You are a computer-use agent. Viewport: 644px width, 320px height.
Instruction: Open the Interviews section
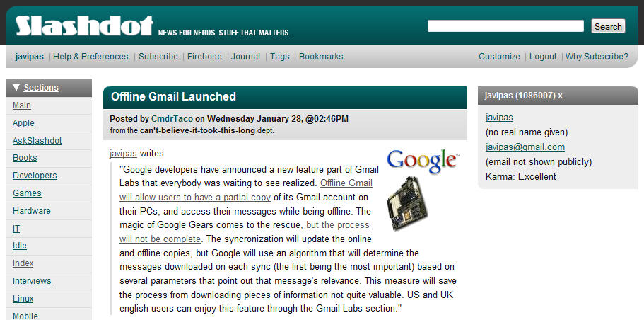click(x=32, y=281)
